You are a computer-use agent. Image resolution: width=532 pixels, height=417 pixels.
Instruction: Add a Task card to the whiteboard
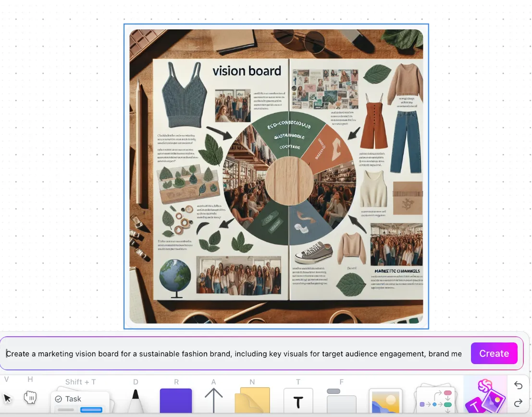coord(80,402)
